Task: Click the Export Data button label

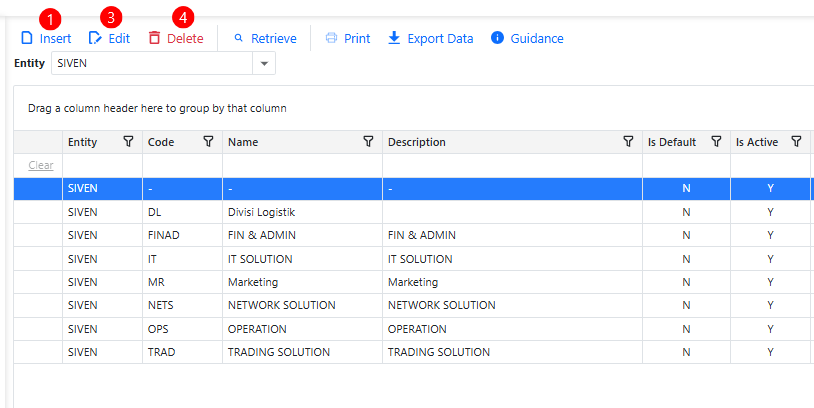Action: pos(440,38)
